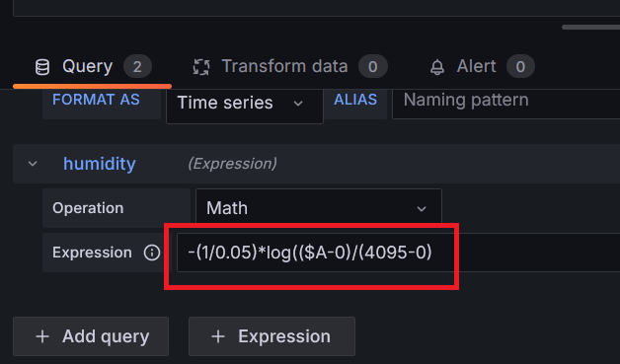
Task: Click the Expression button to add expression
Action: (x=272, y=336)
